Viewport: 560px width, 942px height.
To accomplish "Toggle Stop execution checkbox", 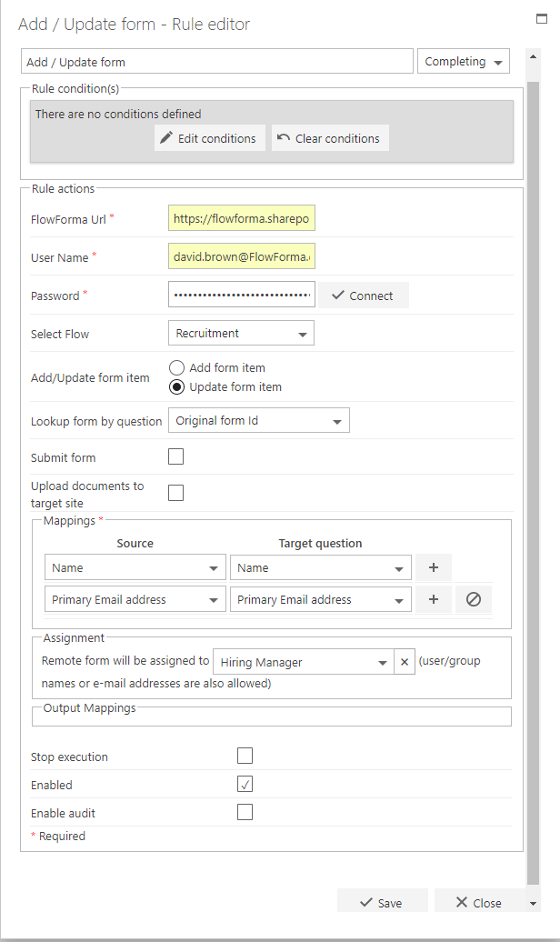I will click(245, 756).
